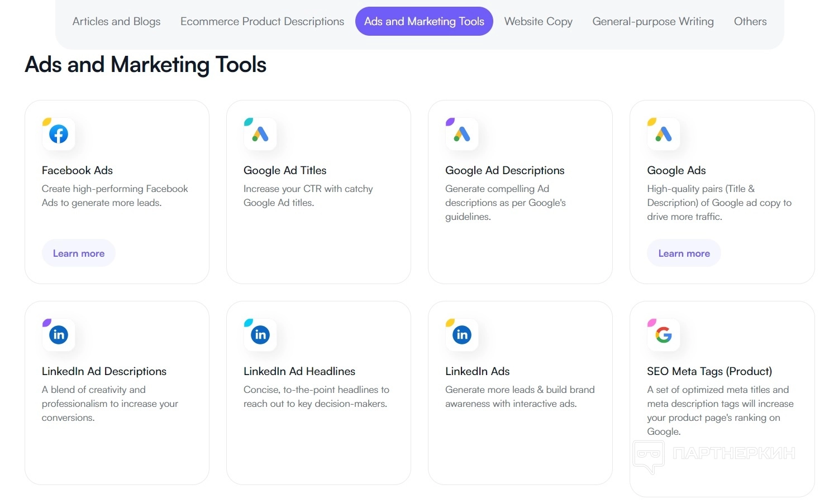Open the LinkedIn Ad Headlines title
Screen dimensions: 824x504
[x=299, y=371]
